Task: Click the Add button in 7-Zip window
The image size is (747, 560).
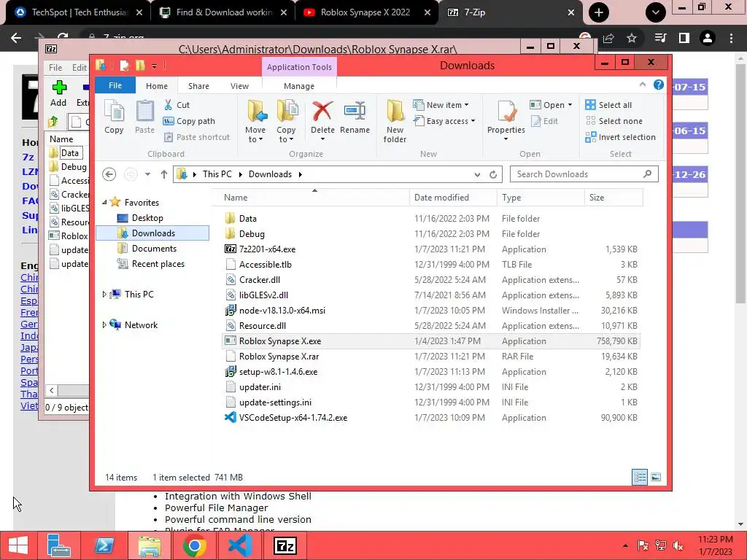Action: 58,93
